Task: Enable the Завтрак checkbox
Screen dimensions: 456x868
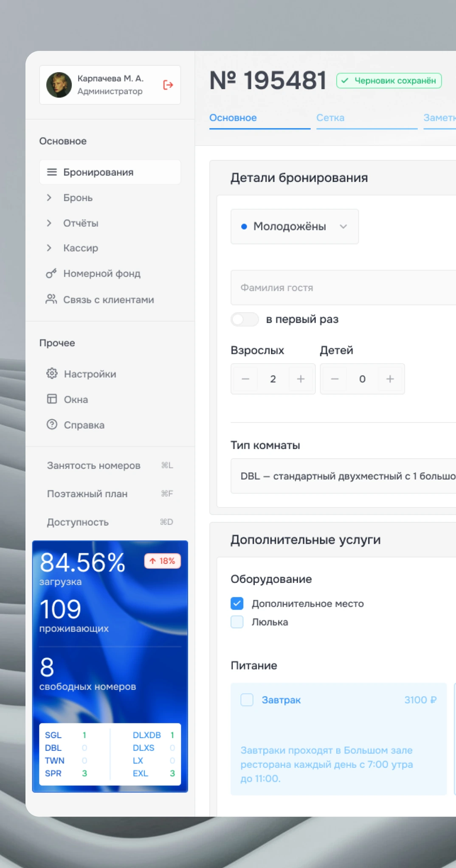Action: 247,700
